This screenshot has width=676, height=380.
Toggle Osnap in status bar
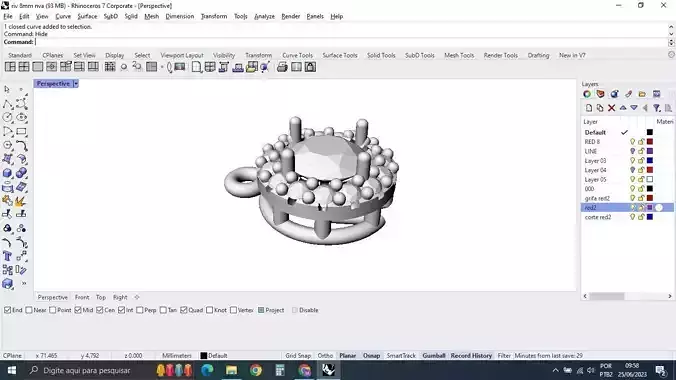(x=371, y=356)
